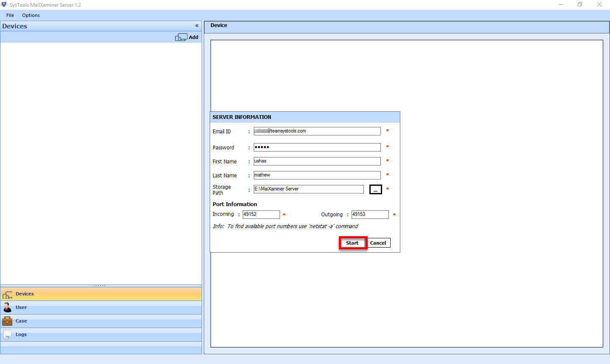Switch to the User tab label
The image size is (610, 364).
coord(21,307)
